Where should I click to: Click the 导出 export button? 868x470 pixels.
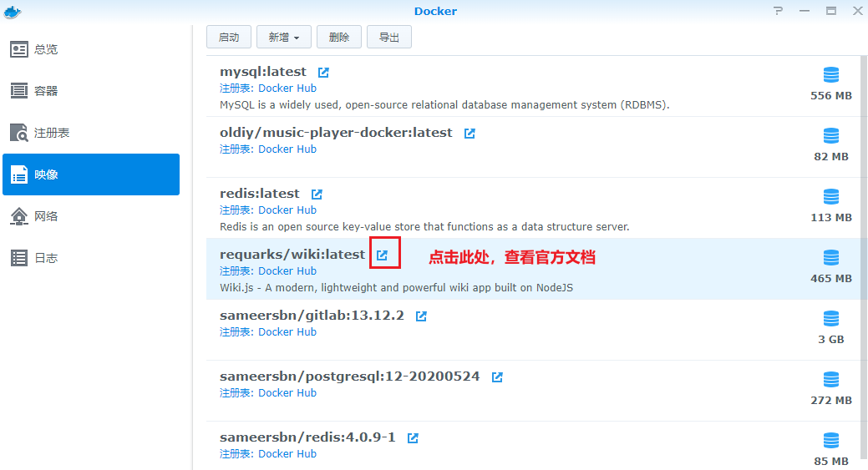tap(389, 37)
